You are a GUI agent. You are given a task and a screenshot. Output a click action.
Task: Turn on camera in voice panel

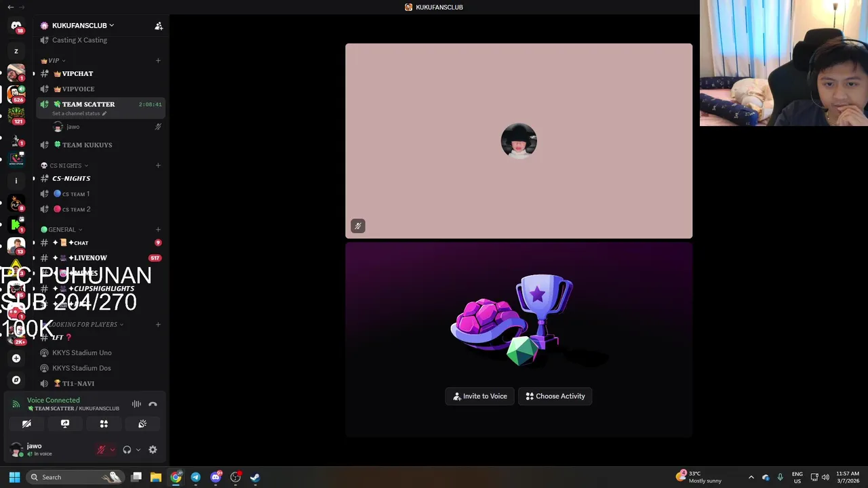pos(26,424)
